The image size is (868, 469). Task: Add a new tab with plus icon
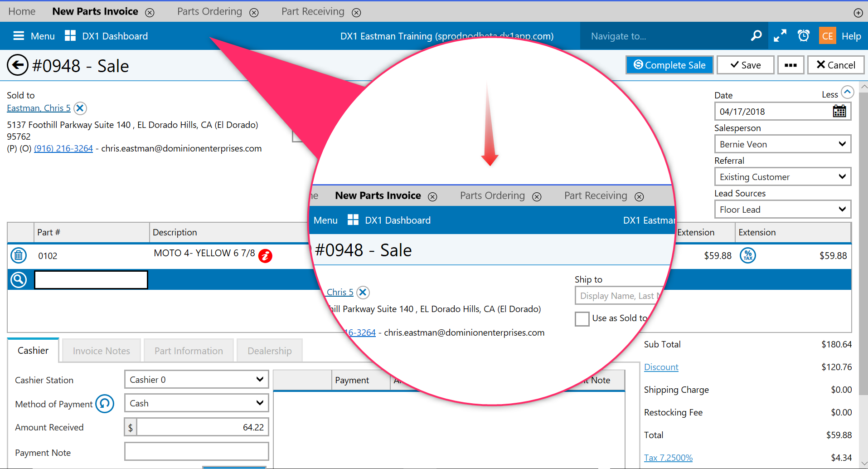[x=858, y=13]
